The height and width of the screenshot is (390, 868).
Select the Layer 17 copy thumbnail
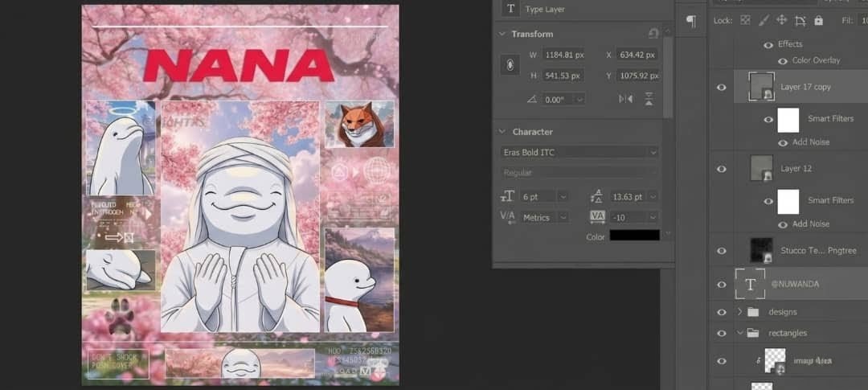coord(760,86)
